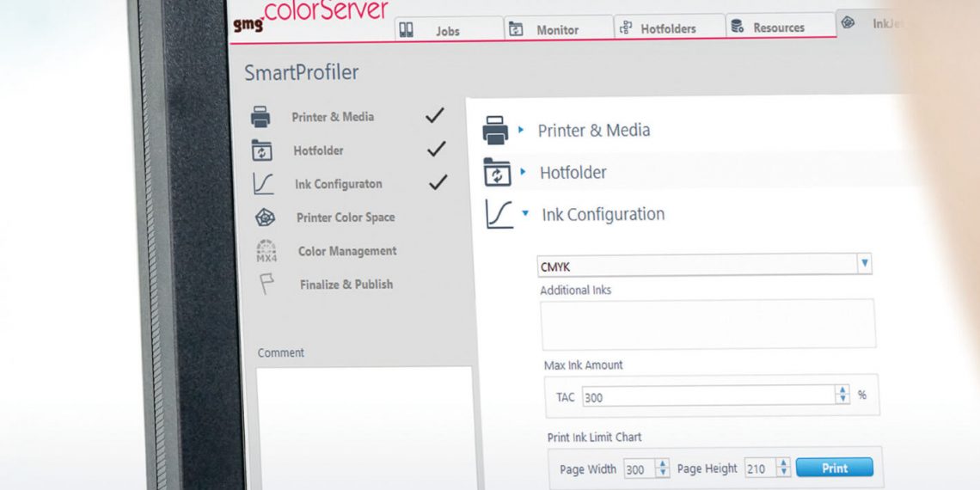The width and height of the screenshot is (980, 490).
Task: Increase TAC with the up arrow
Action: point(843,390)
